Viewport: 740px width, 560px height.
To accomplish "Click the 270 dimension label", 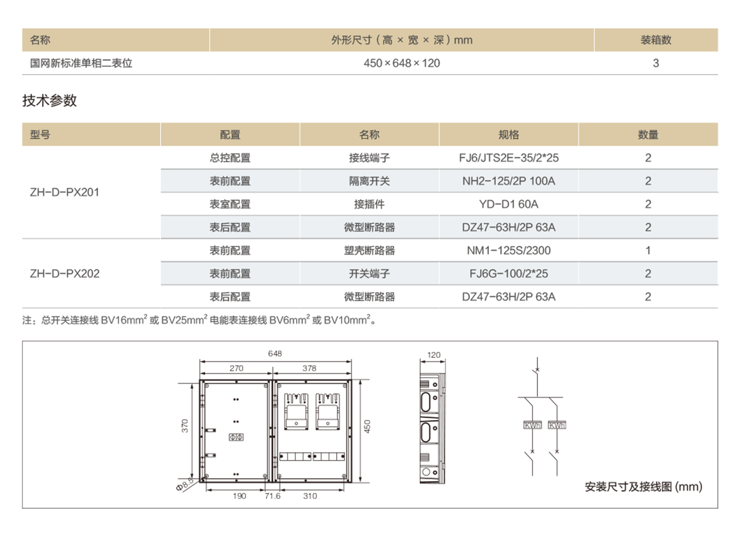I will point(236,368).
